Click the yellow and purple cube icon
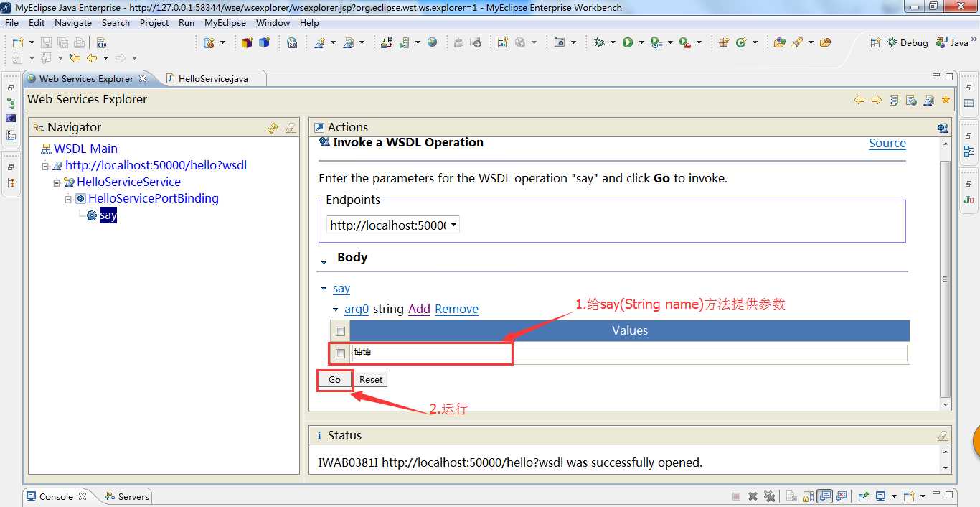This screenshot has width=980, height=507. [247, 43]
